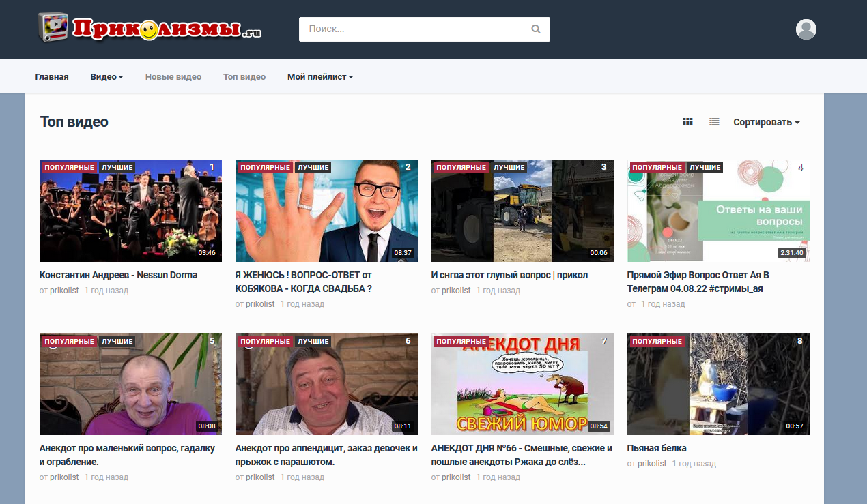Click Популярные badge on Nessun Dorma video

(x=68, y=167)
